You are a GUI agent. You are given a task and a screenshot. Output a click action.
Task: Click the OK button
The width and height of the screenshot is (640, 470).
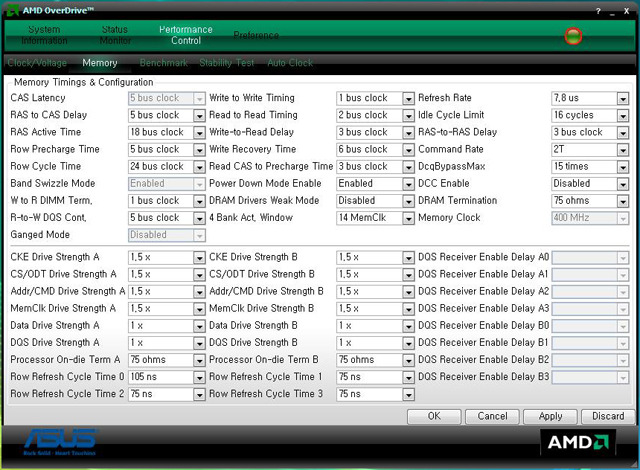point(434,416)
